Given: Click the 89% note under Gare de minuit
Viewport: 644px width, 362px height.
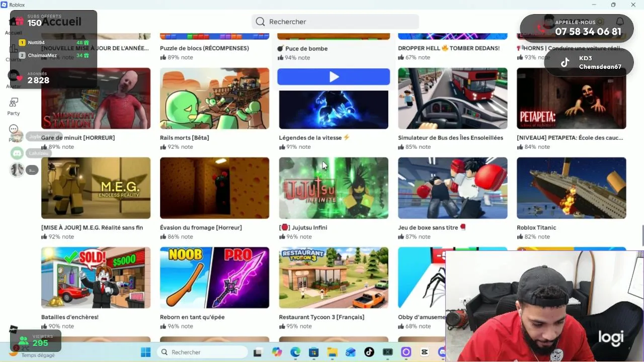Looking at the screenshot, I should (x=57, y=147).
